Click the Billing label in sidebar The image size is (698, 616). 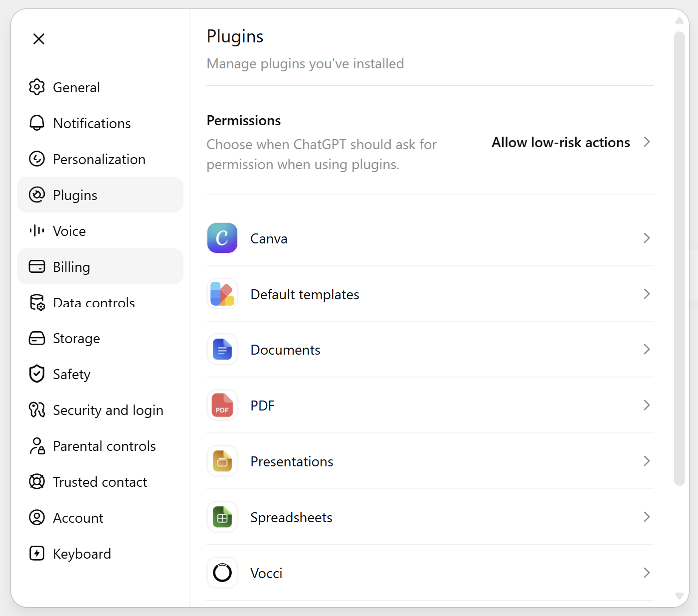71,267
